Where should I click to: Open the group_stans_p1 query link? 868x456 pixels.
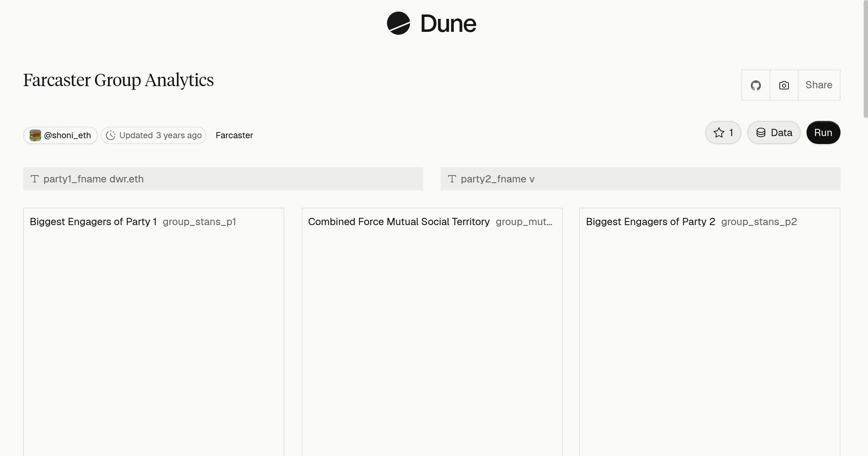coord(199,222)
